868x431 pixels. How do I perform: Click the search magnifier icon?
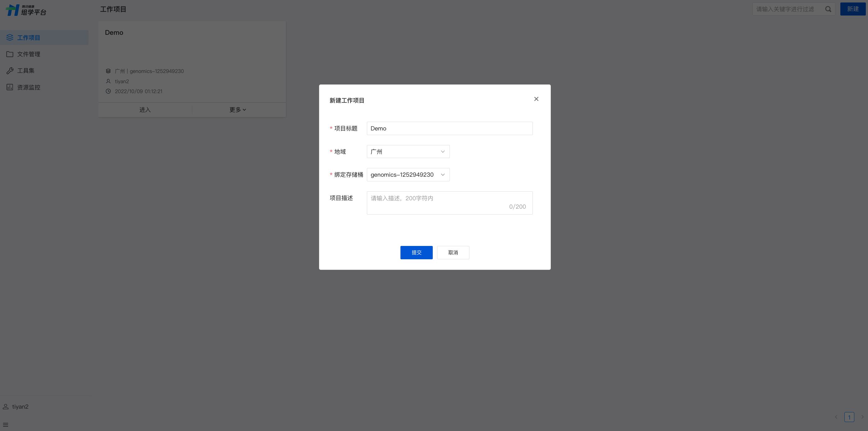coord(828,9)
